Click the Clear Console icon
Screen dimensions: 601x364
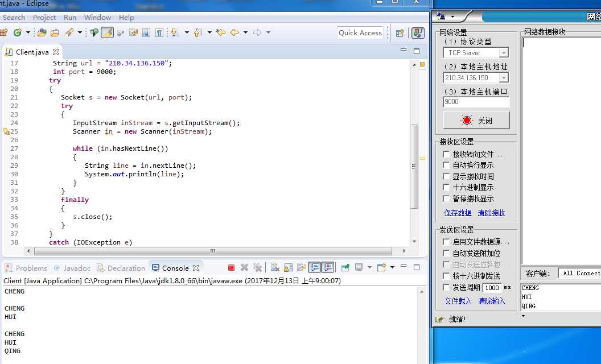pyautogui.click(x=275, y=267)
